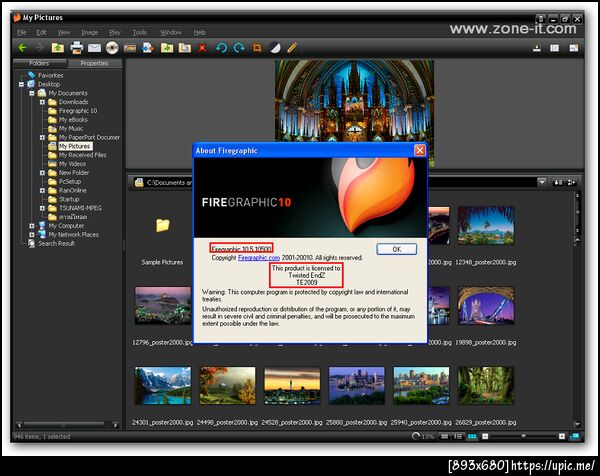Select Search Result in folder tree
The width and height of the screenshot is (600, 476).
pos(56,243)
